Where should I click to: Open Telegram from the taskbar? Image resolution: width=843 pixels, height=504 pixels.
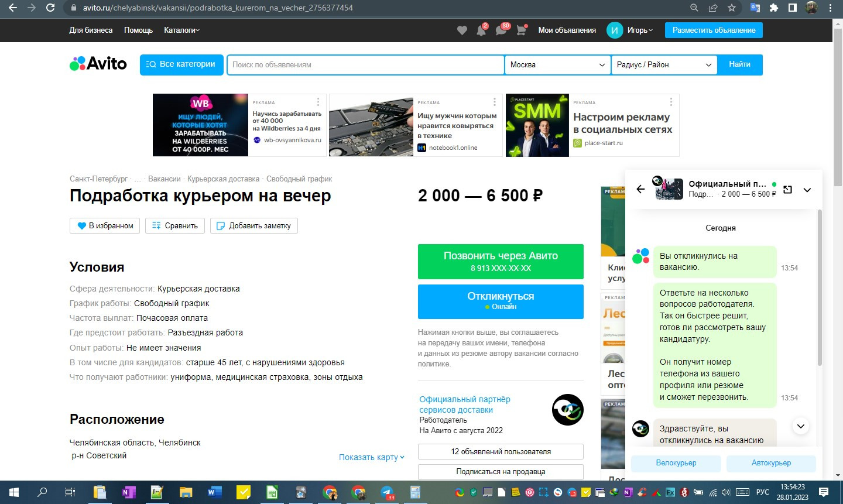(387, 492)
